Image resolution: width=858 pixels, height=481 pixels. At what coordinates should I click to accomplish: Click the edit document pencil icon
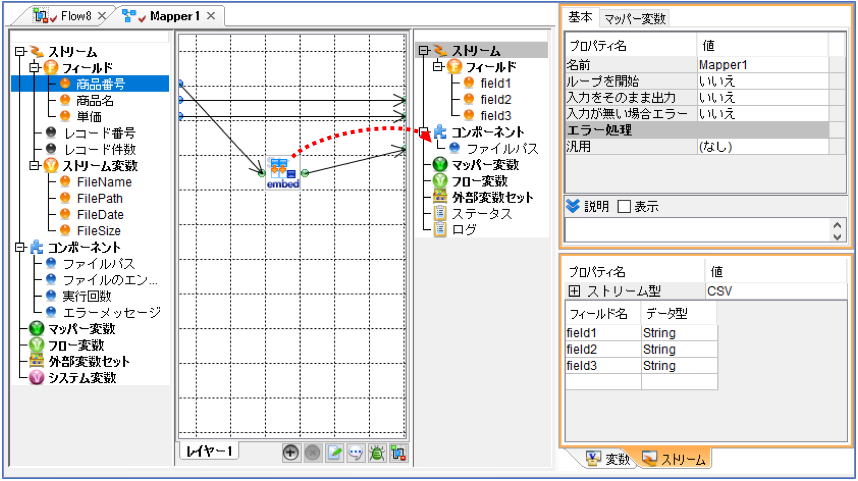(334, 453)
